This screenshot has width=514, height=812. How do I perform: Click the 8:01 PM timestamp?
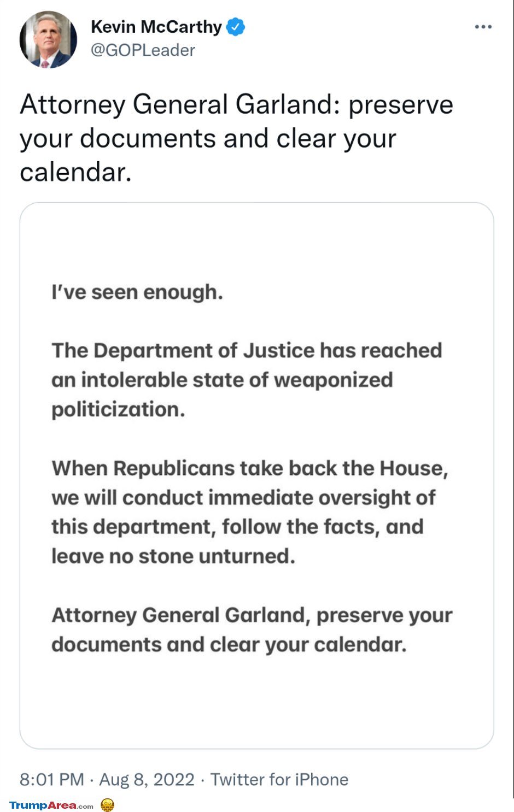[52, 779]
